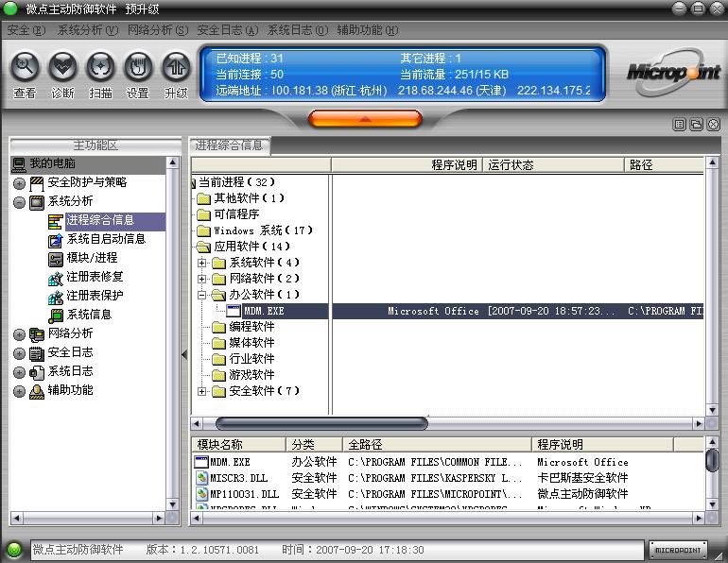728x563 pixels.
Task: Select 我的电脑 computer icon in sidebar
Action: [19, 163]
